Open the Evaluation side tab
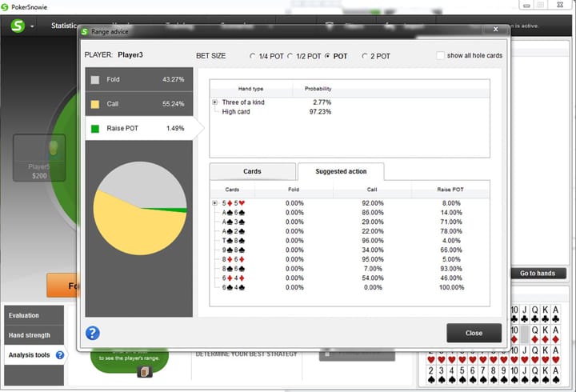Screen dimensions: 576x392 [34, 315]
